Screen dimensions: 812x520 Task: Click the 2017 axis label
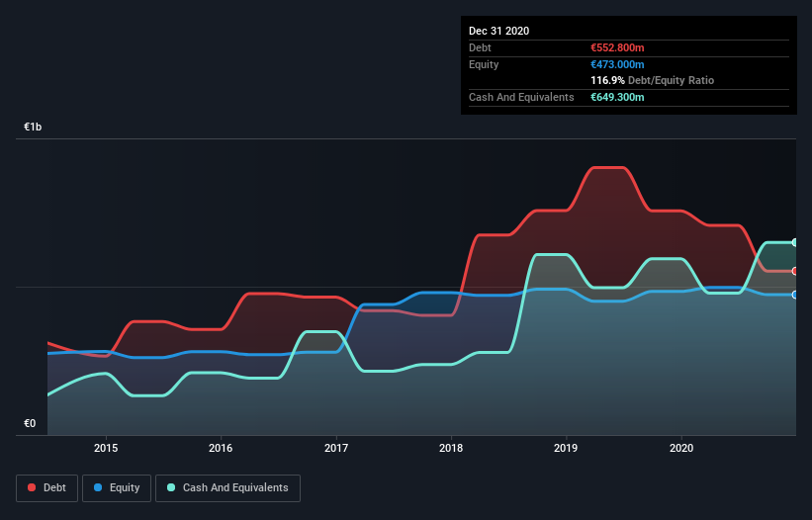[336, 448]
